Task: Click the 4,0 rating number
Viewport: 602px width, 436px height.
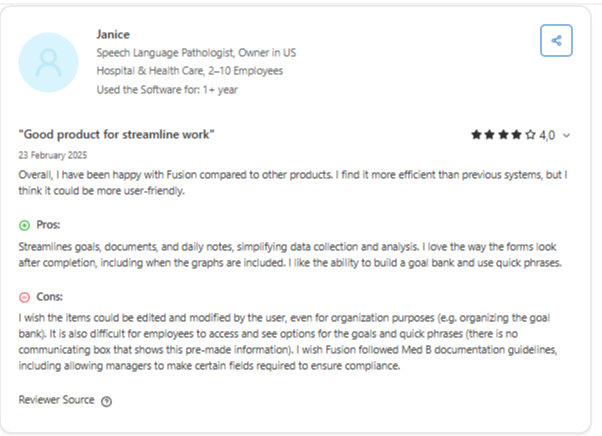Action: (547, 135)
